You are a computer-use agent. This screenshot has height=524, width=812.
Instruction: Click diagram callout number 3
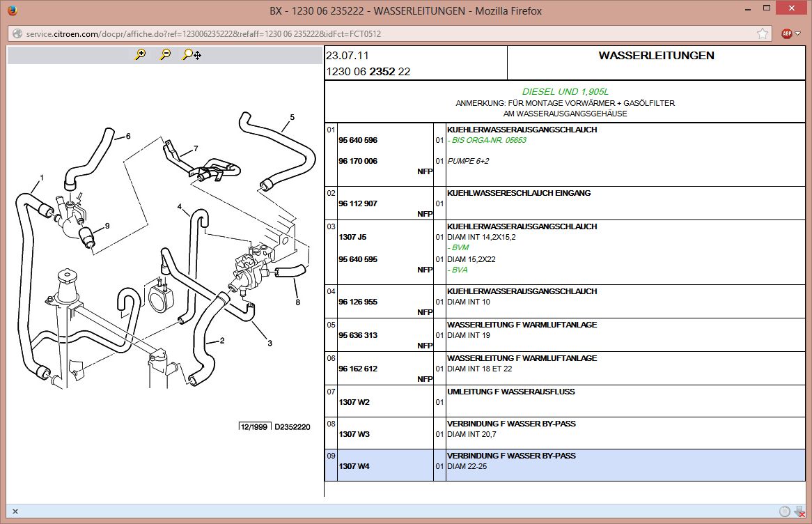click(x=270, y=343)
